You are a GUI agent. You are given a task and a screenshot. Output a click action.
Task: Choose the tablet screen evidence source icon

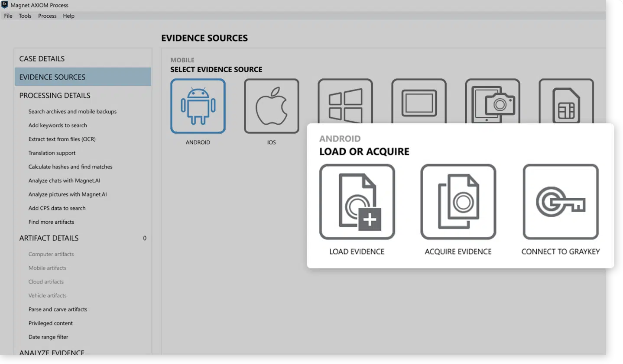[x=419, y=101]
